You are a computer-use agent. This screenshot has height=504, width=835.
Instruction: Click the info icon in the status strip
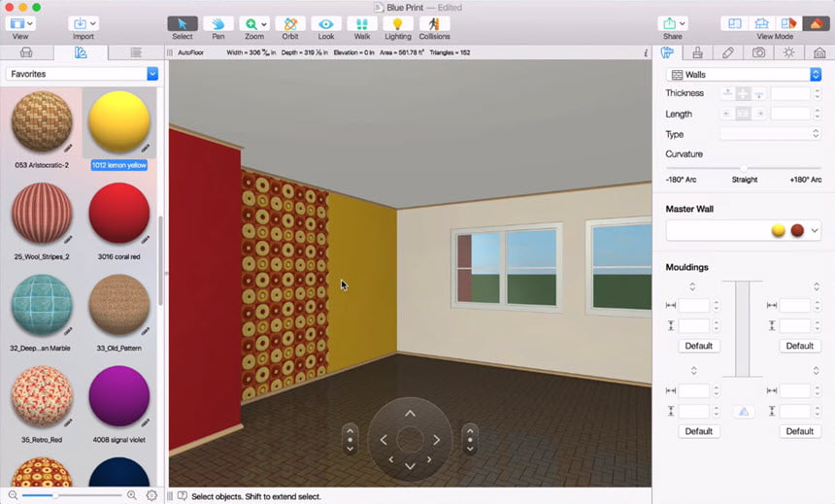tap(646, 52)
